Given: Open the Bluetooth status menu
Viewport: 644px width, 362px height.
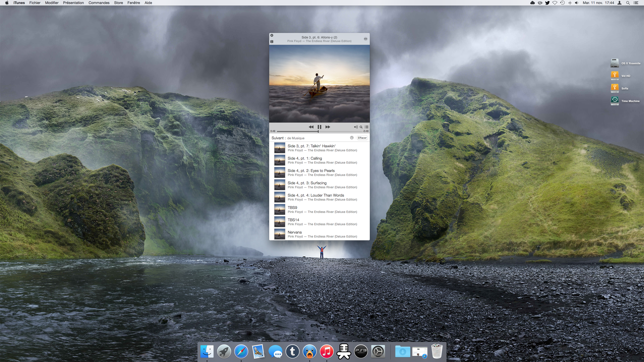Looking at the screenshot, I should [x=570, y=3].
